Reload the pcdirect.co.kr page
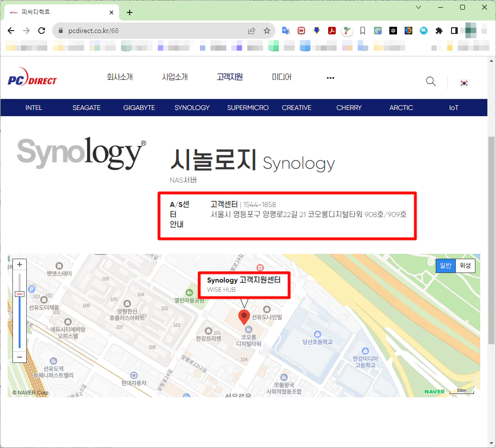This screenshot has height=448, width=496. coord(42,31)
